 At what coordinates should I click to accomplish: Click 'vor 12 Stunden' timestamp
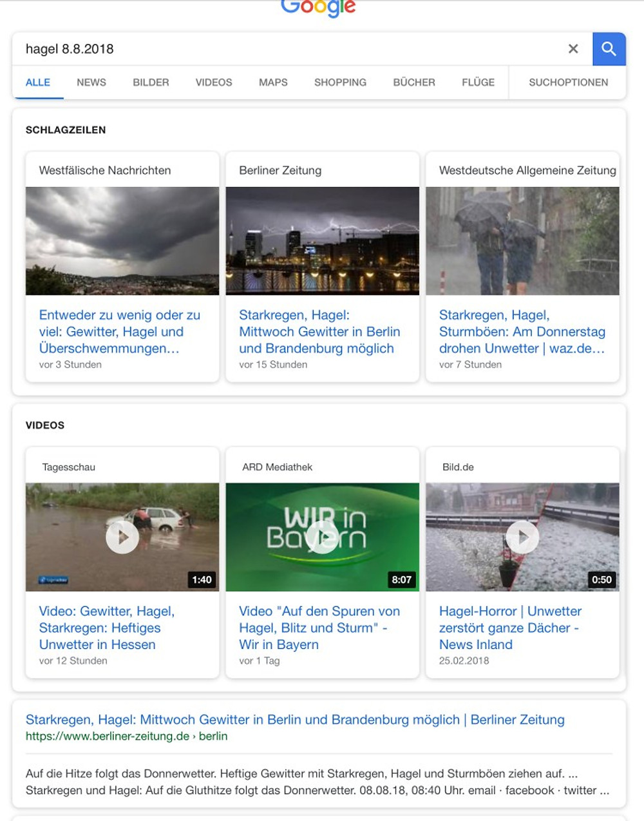73,661
